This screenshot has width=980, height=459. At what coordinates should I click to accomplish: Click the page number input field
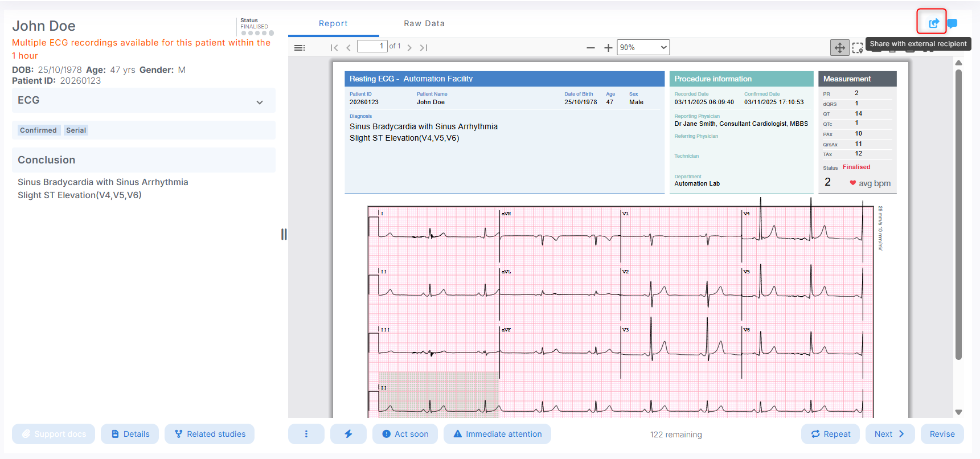pos(372,46)
